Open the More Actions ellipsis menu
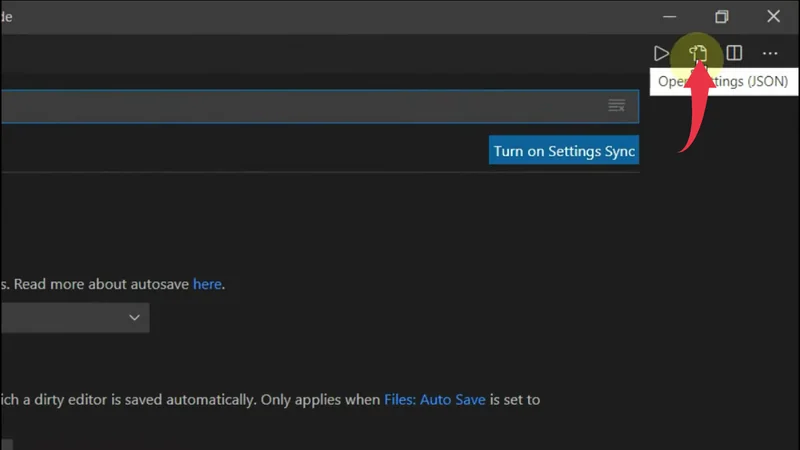This screenshot has height=450, width=800. click(x=770, y=53)
